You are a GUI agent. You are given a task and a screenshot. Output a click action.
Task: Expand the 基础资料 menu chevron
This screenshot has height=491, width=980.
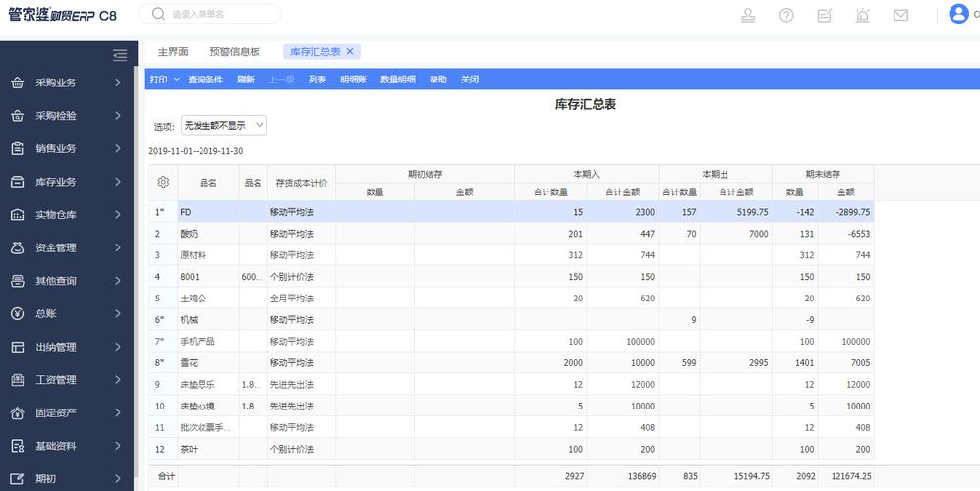click(118, 446)
